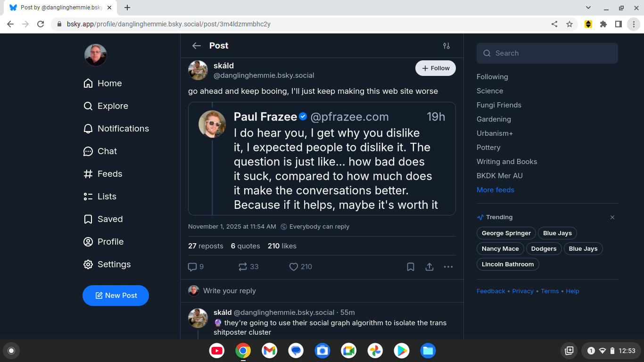Dismiss the Trending panel
Screen dimensions: 644x362
[612, 217]
